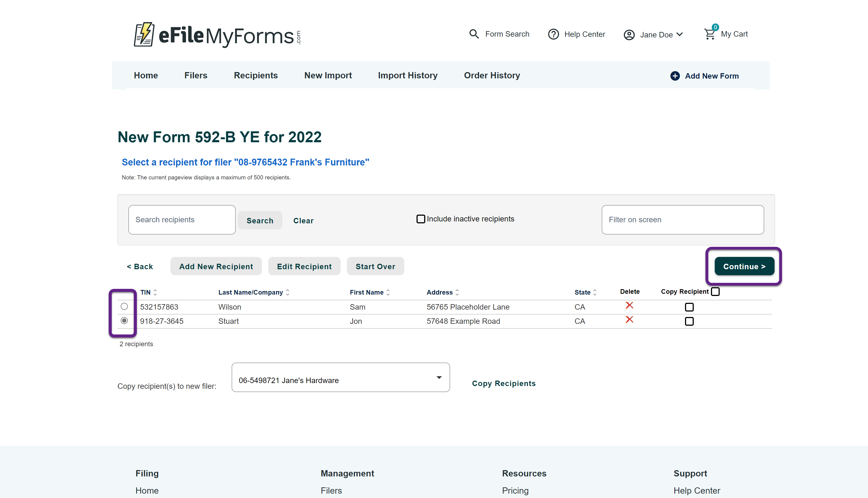
Task: Delete recipient Wilson with red X
Action: click(x=629, y=306)
